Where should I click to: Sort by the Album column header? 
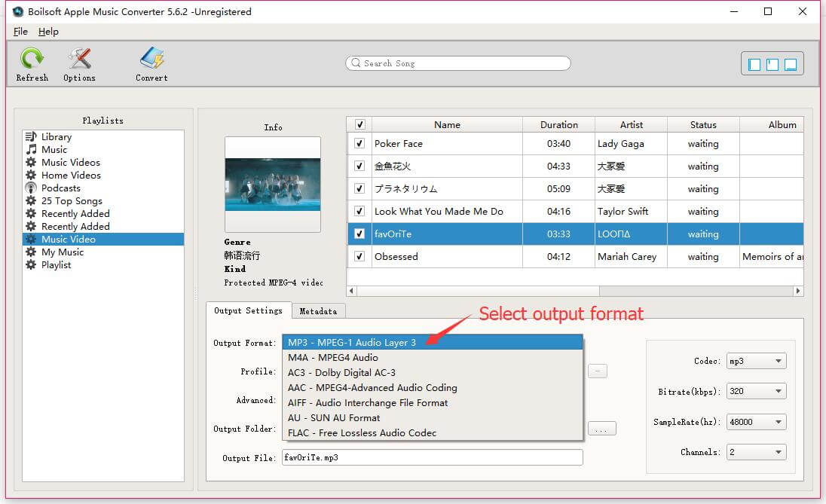tap(772, 124)
